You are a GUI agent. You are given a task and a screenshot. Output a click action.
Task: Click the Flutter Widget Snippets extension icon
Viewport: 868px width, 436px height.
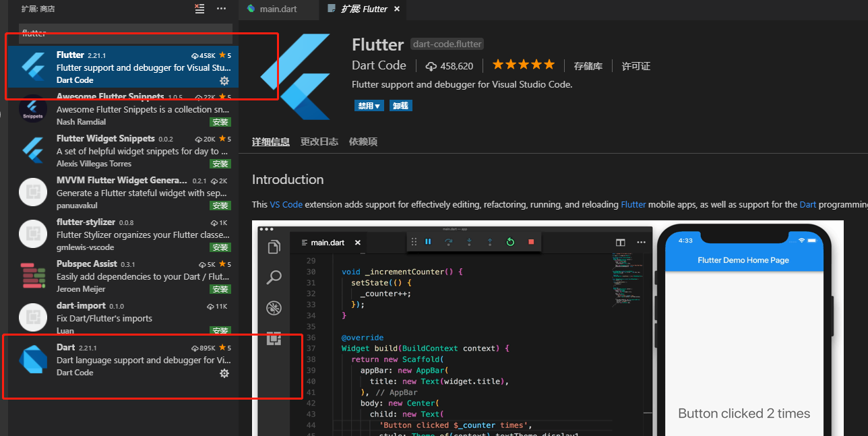tap(33, 151)
